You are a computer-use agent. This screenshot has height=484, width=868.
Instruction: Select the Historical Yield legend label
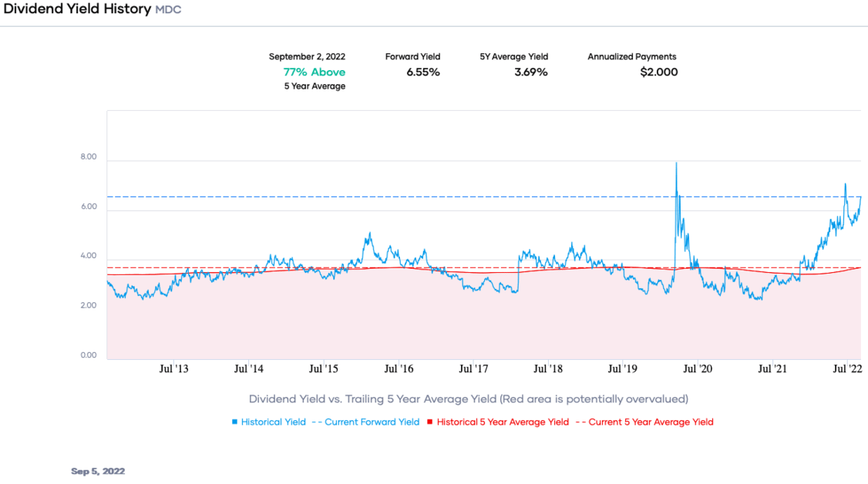273,422
